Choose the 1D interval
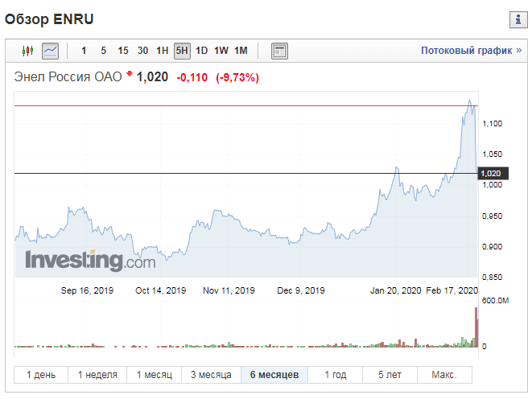532x399 pixels. pyautogui.click(x=201, y=51)
